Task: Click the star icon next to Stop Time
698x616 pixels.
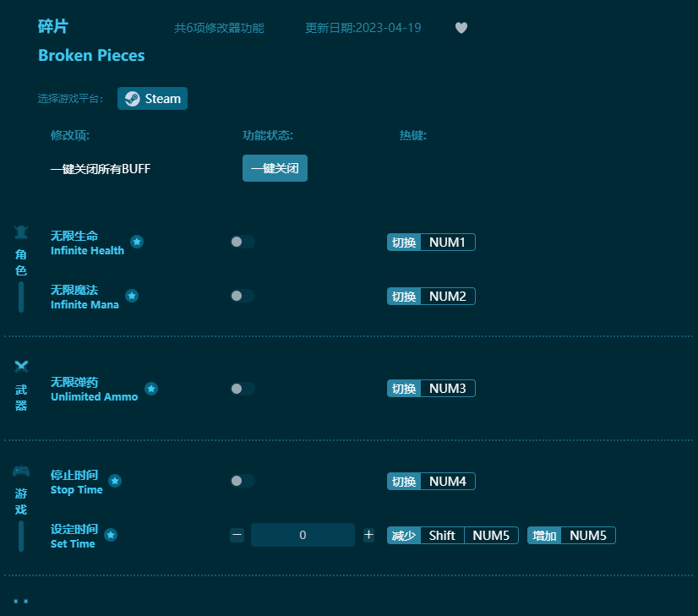Action: tap(115, 481)
